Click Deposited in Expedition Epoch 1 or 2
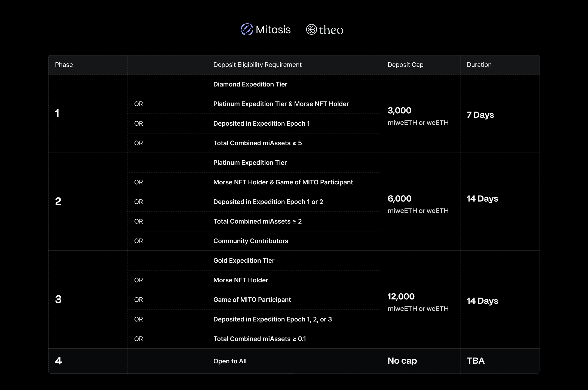Viewport: 588px width, 390px height. (x=268, y=202)
